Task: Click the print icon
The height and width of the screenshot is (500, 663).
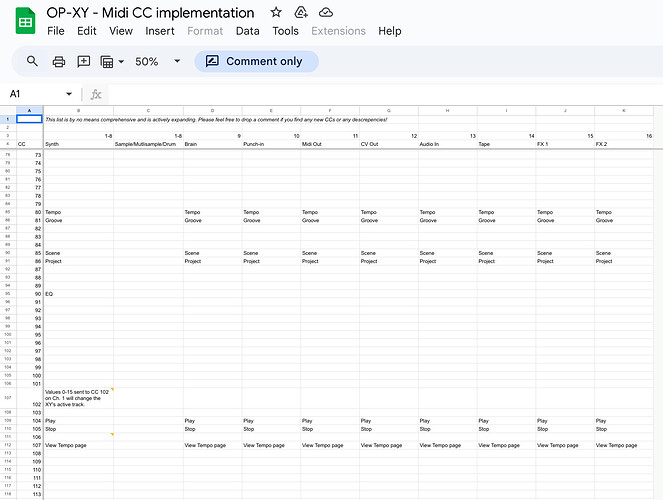Action: pyautogui.click(x=59, y=61)
